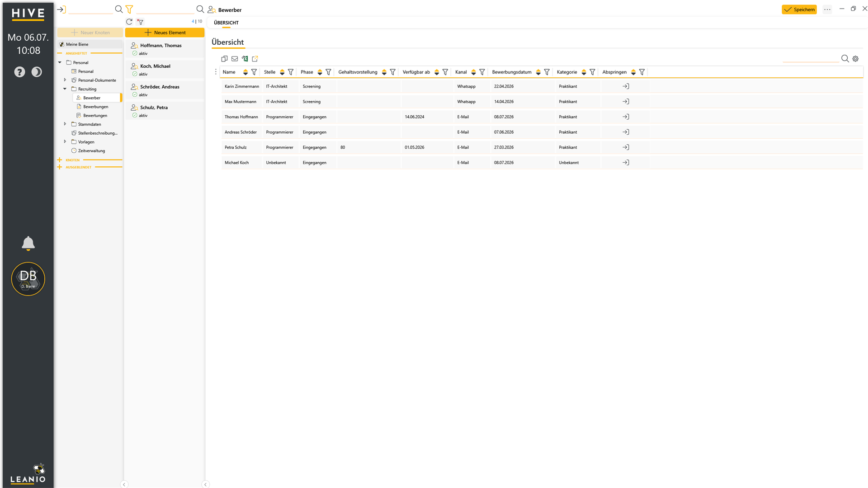This screenshot has width=868, height=488.
Task: Open the three-dots more options menu
Action: tap(827, 9)
